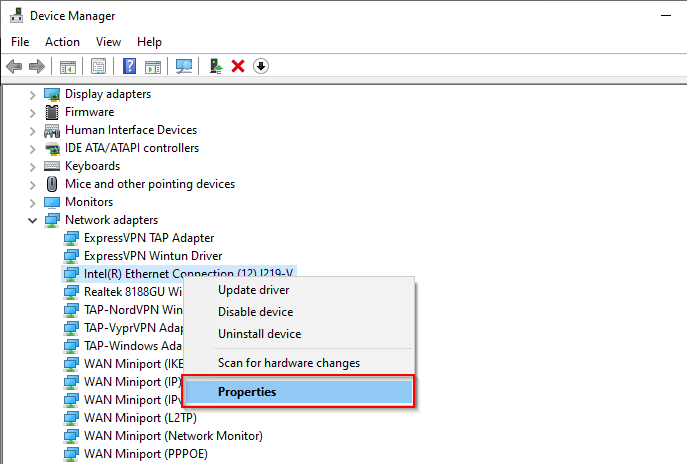
Task: Click the red X uninstall device icon
Action: coord(238,66)
